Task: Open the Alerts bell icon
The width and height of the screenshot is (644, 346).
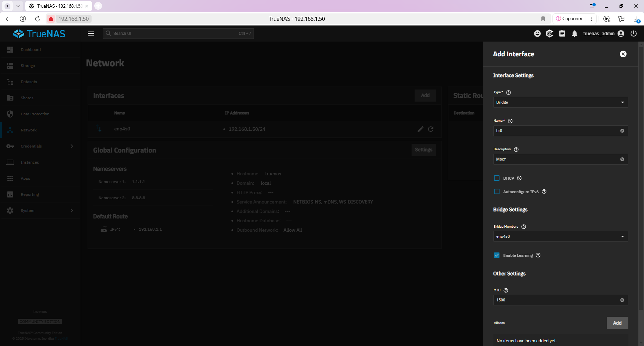Action: point(575,34)
